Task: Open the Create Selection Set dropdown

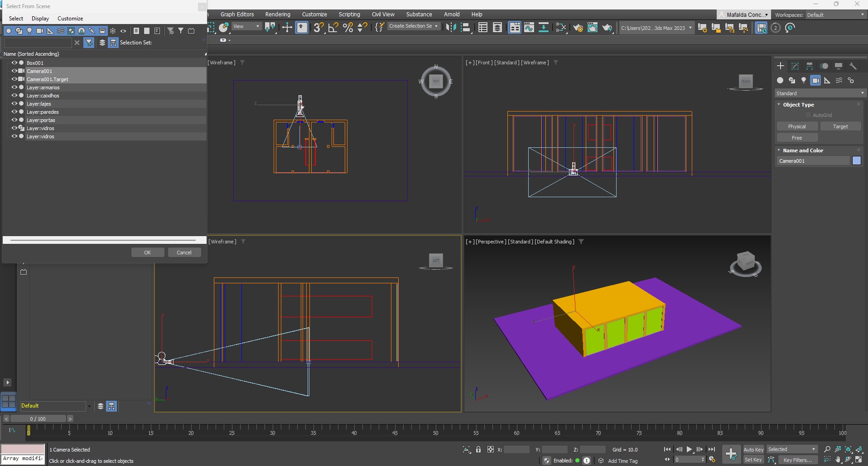Action: [x=413, y=26]
